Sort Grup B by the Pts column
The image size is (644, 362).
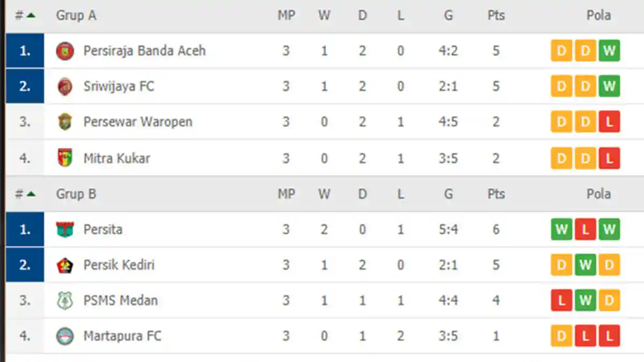pyautogui.click(x=495, y=194)
